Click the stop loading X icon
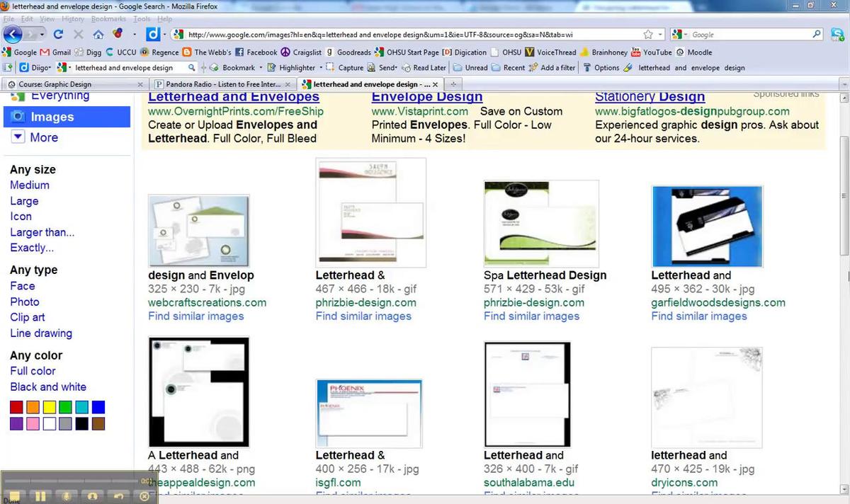 [78, 34]
